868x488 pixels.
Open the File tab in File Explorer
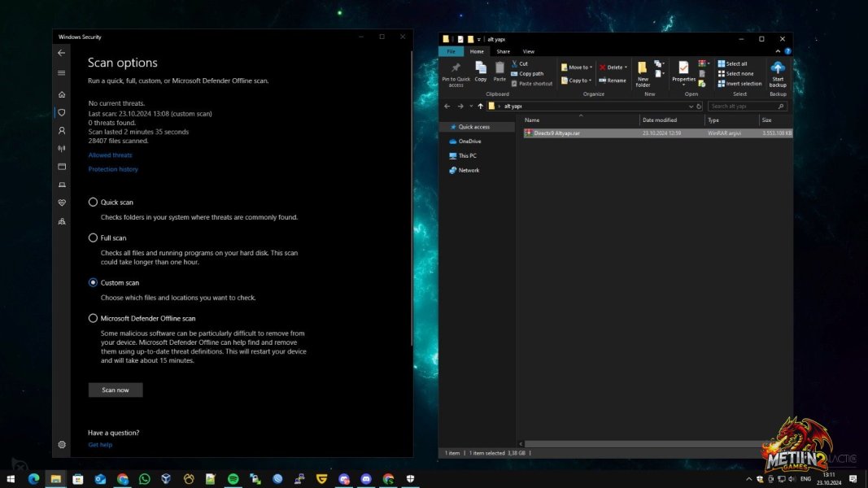click(x=451, y=51)
